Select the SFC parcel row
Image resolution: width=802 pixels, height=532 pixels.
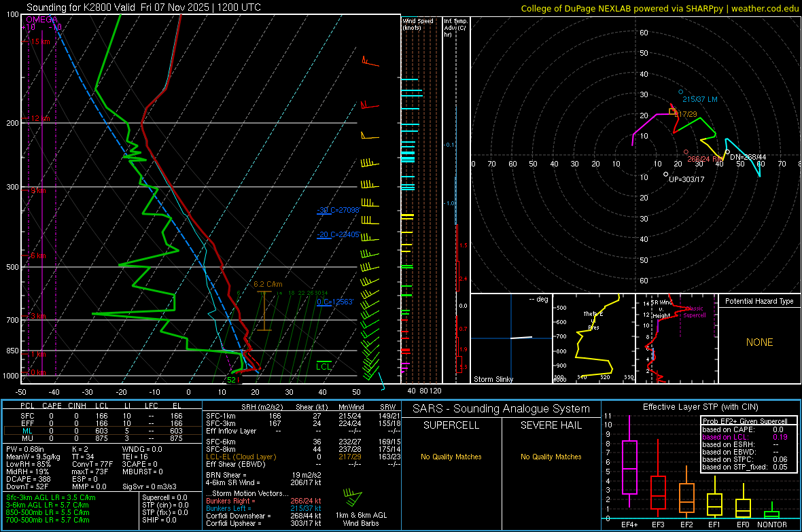[x=102, y=416]
